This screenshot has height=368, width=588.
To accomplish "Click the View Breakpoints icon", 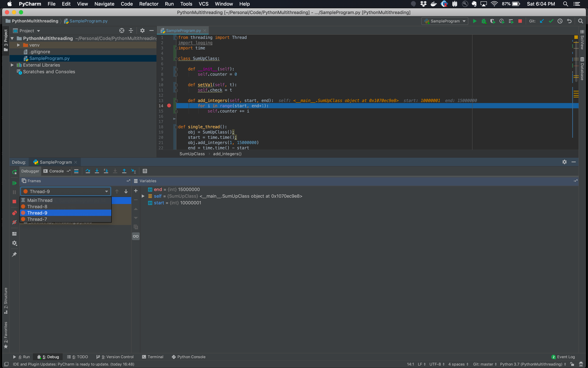I will pos(14,212).
